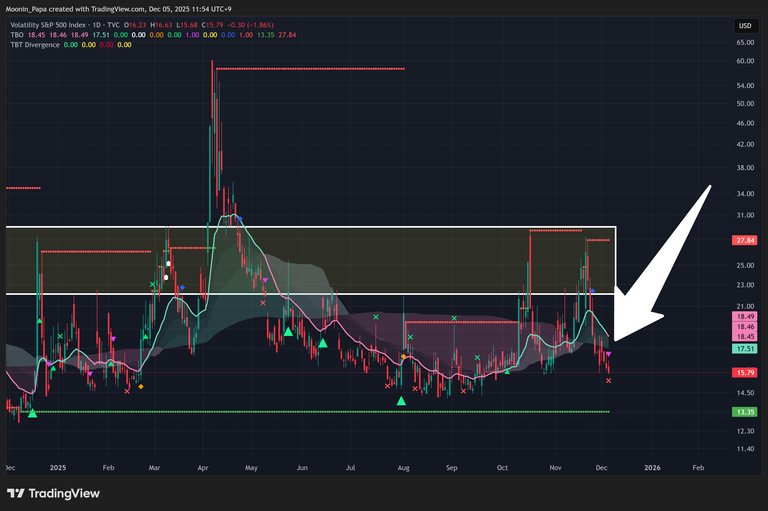Click the 2026 label on time axis

point(652,467)
